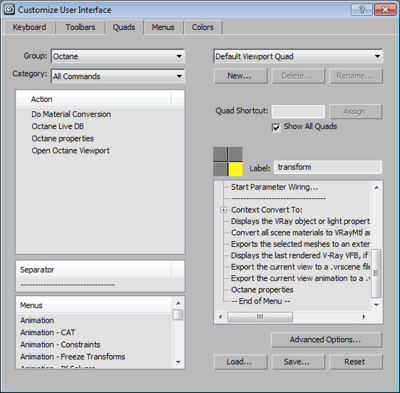The image size is (400, 393).
Task: Switch to the Colors tab
Action: (x=203, y=27)
